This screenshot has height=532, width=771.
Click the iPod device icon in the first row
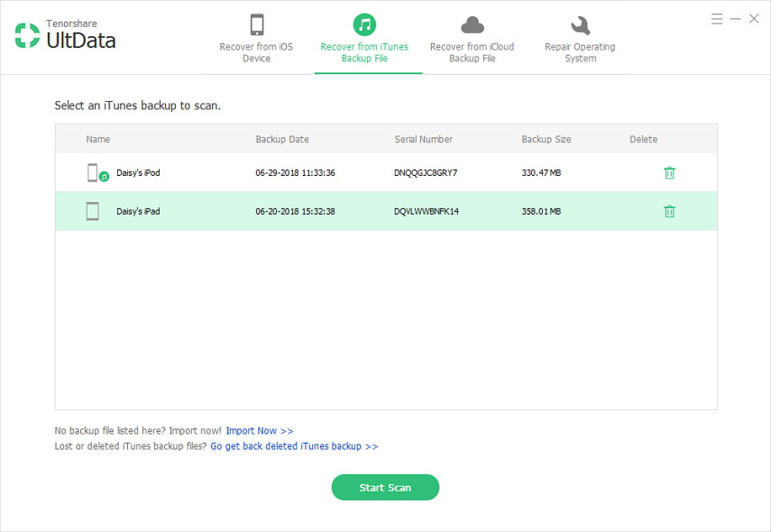93,171
